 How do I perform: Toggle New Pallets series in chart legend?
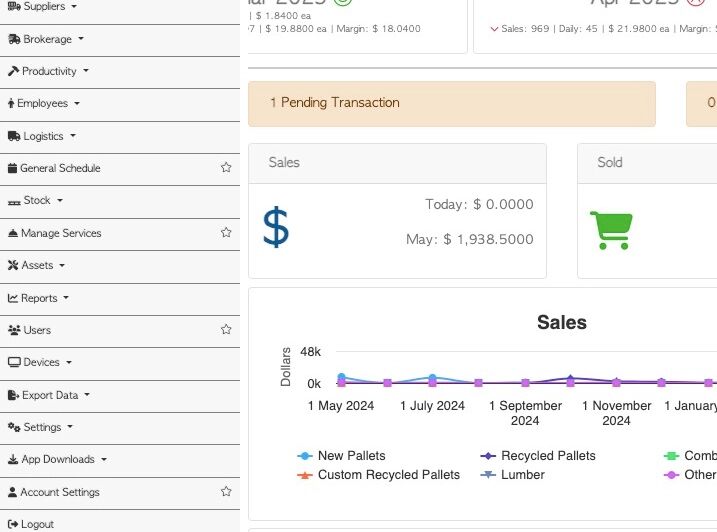click(351, 456)
